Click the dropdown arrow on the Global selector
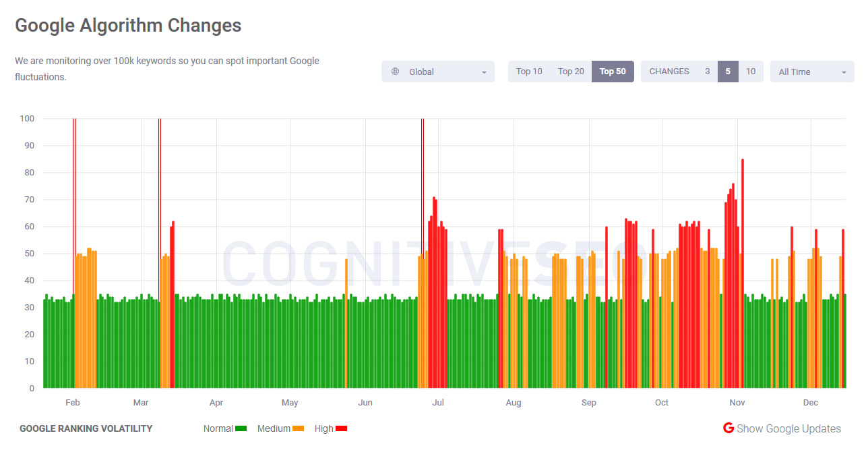This screenshot has width=868, height=450. pos(484,72)
